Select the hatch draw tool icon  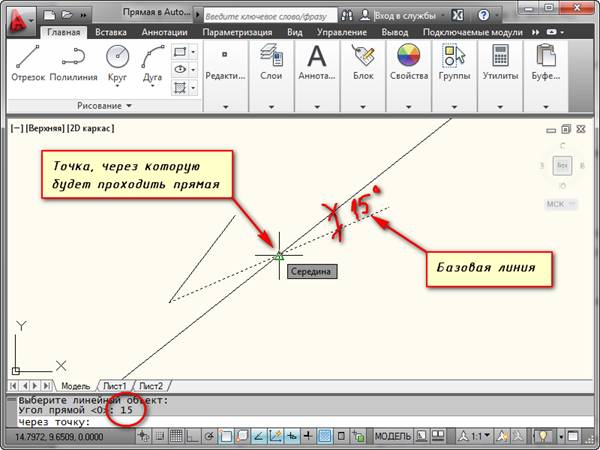coord(180,88)
